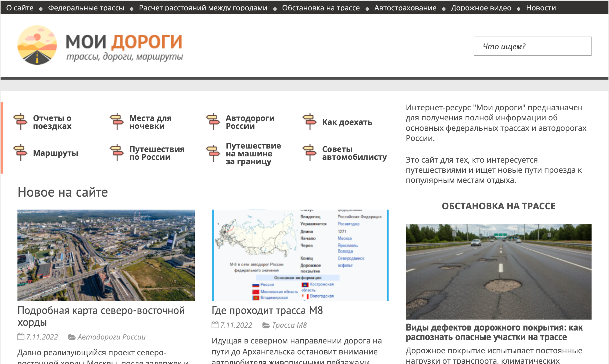Open article Подробная карта северо-восточной хорды

[x=101, y=316]
